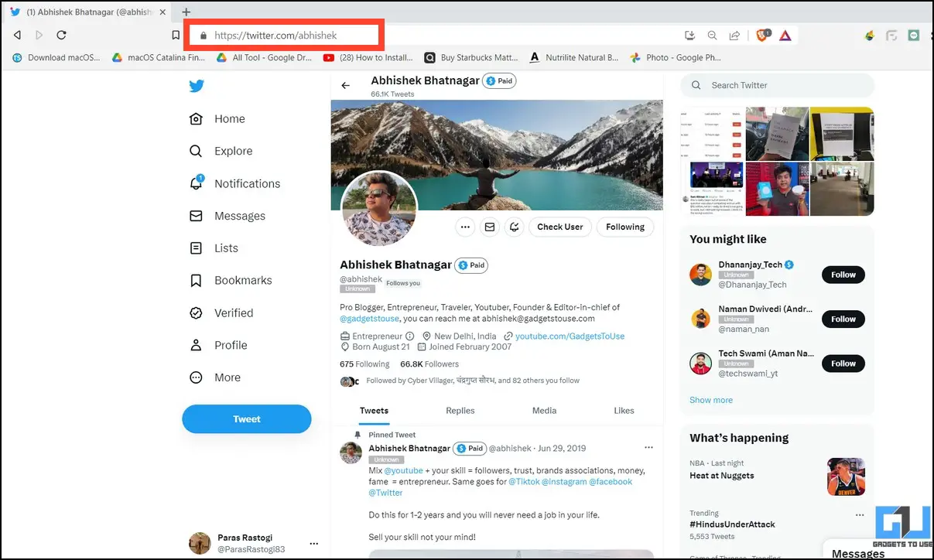Go back with profile header arrow
The width and height of the screenshot is (934, 560).
coord(346,86)
